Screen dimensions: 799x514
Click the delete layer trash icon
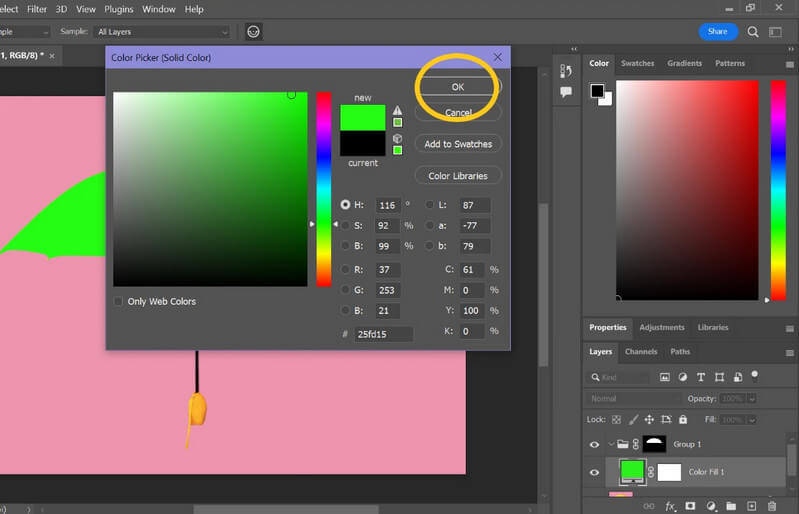(771, 506)
